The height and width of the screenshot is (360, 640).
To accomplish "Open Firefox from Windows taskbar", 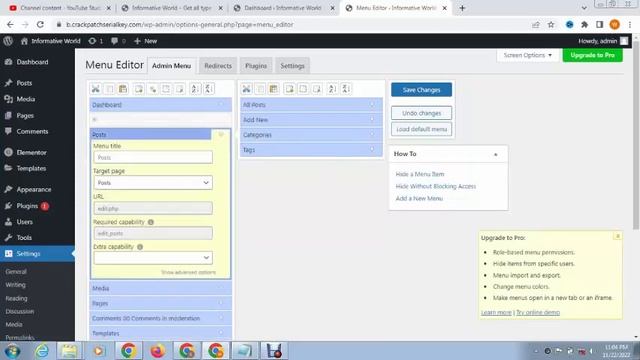I will (158, 351).
